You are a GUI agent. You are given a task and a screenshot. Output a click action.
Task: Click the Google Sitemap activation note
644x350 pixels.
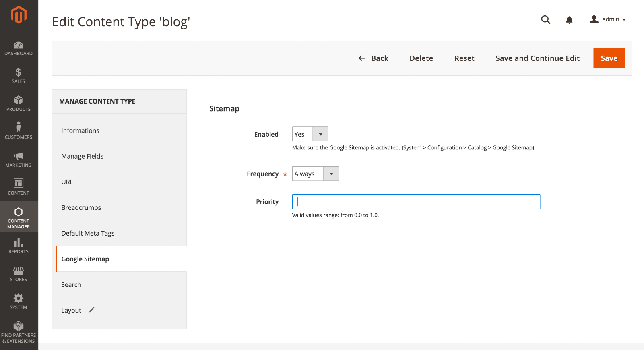click(x=413, y=148)
